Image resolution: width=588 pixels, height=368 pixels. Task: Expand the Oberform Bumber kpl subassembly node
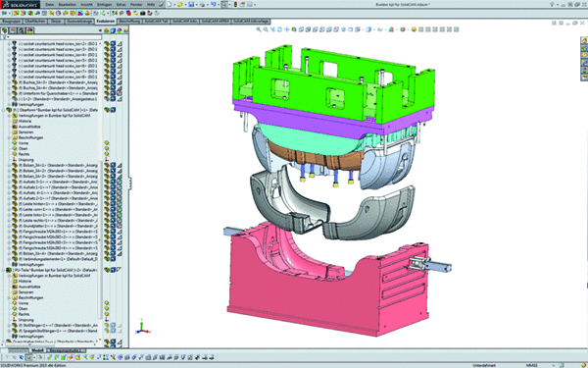click(4, 110)
